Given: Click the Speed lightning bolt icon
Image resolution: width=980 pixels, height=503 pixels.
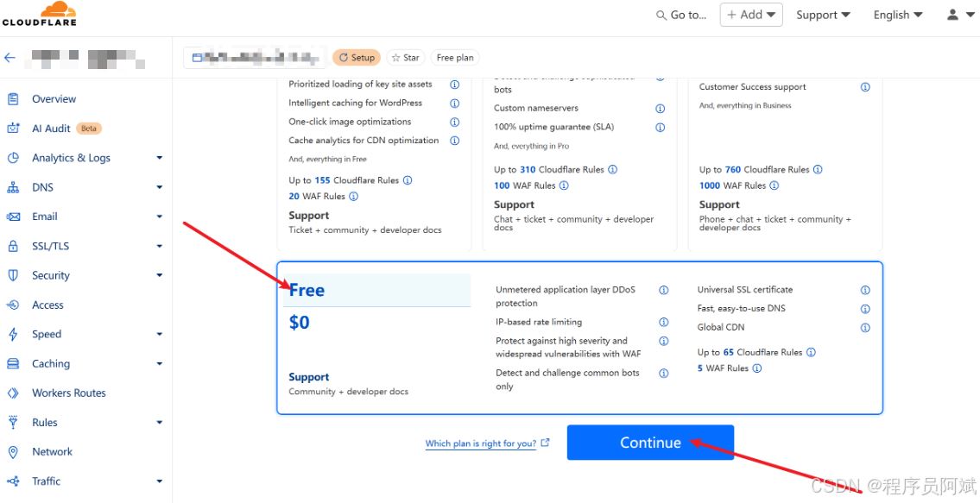Looking at the screenshot, I should 13,334.
